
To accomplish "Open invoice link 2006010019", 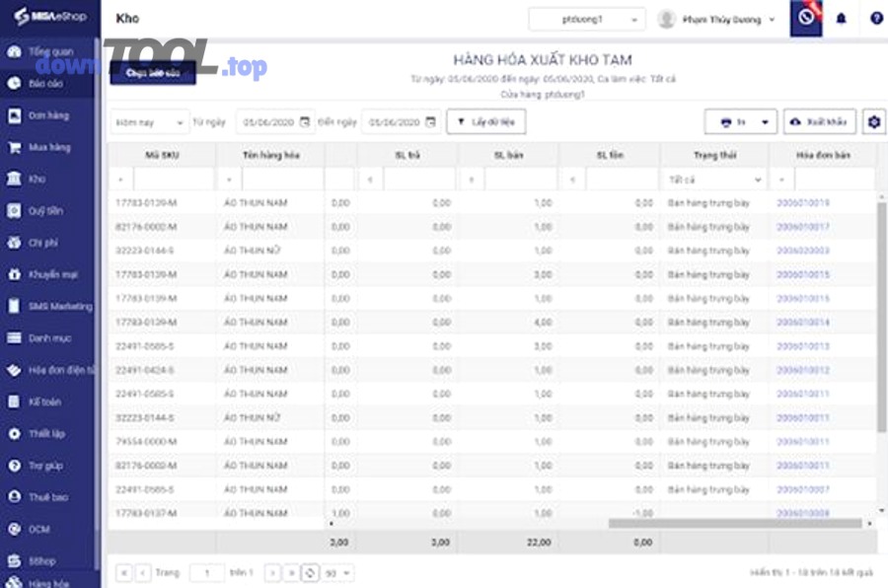I will pos(803,203).
